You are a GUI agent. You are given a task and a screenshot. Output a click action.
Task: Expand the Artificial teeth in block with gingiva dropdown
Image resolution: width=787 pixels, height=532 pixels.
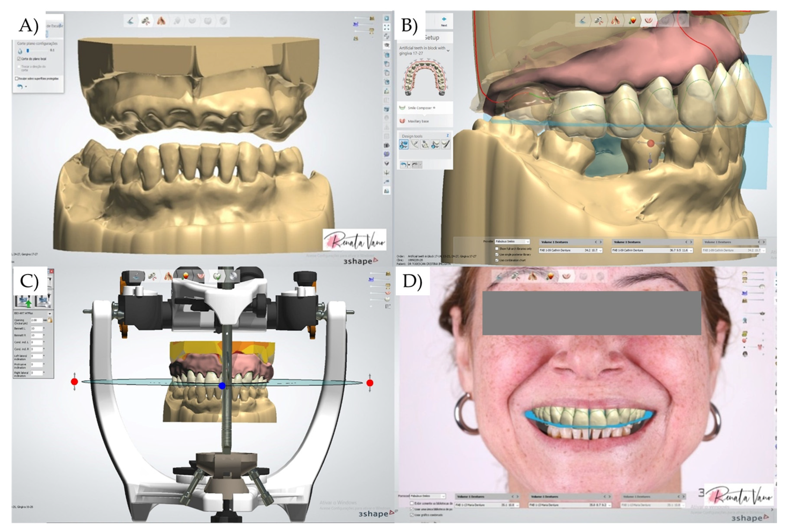(x=448, y=51)
